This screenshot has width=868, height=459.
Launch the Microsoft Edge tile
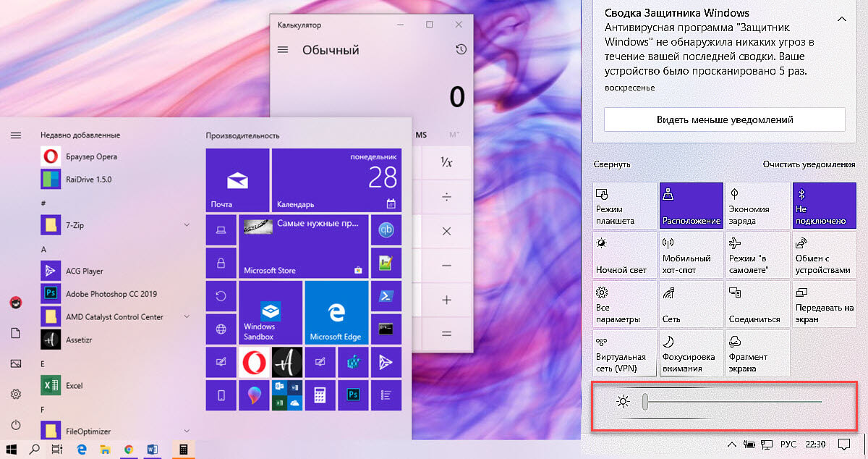pyautogui.click(x=336, y=312)
